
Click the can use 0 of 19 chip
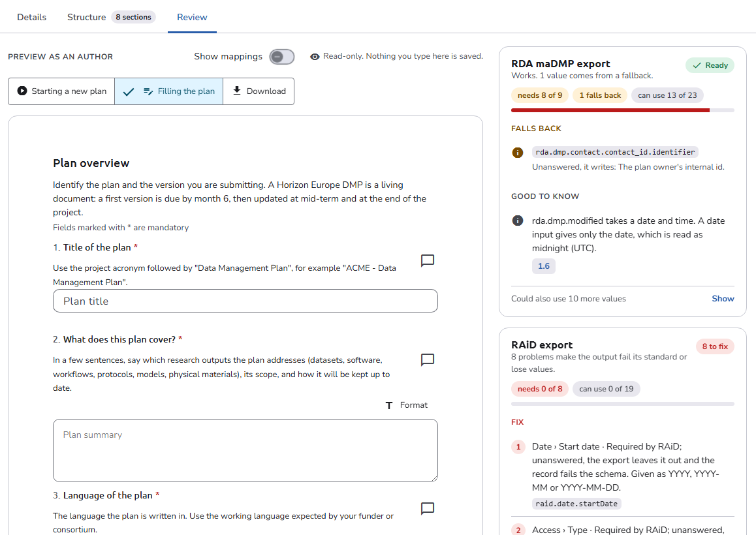[x=606, y=389]
